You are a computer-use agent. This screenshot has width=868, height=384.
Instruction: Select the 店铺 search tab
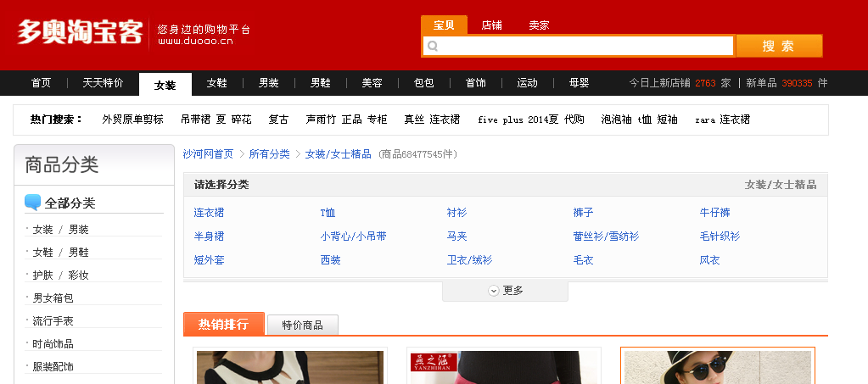coord(491,25)
